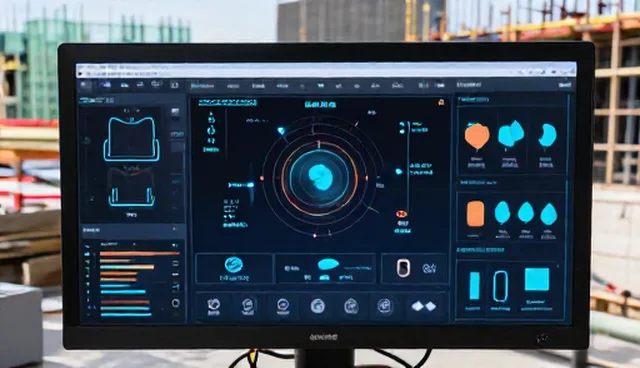Click the round play-style icon at right of the bar chart
The width and height of the screenshot is (640, 368).
[x=176, y=303]
